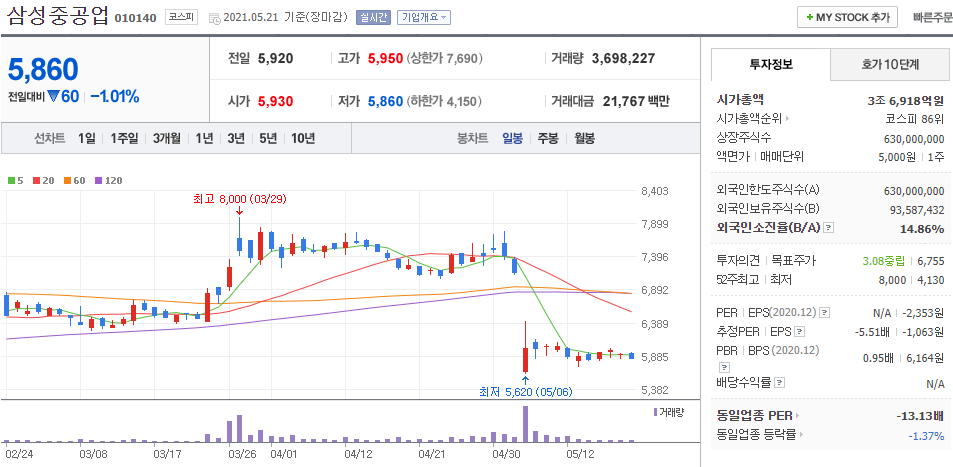The height and width of the screenshot is (467, 953).
Task: Select the 주봉 candle chart
Action: (x=548, y=138)
